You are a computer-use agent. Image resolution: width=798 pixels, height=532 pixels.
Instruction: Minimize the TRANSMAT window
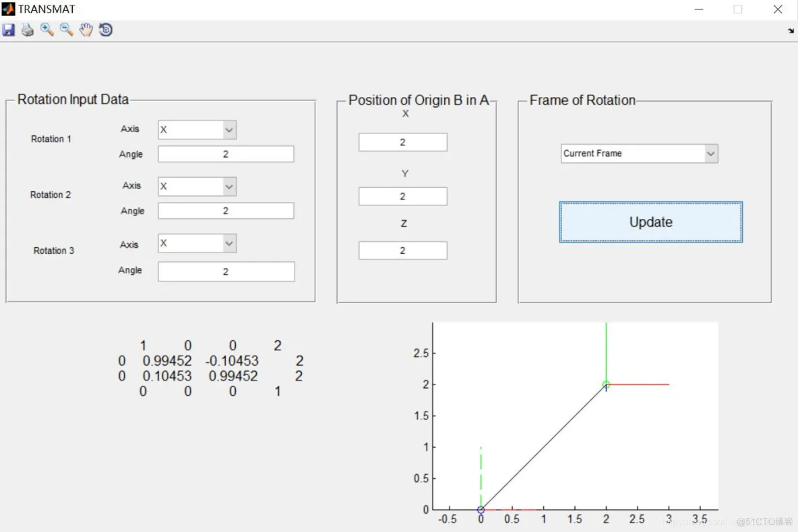coord(699,9)
